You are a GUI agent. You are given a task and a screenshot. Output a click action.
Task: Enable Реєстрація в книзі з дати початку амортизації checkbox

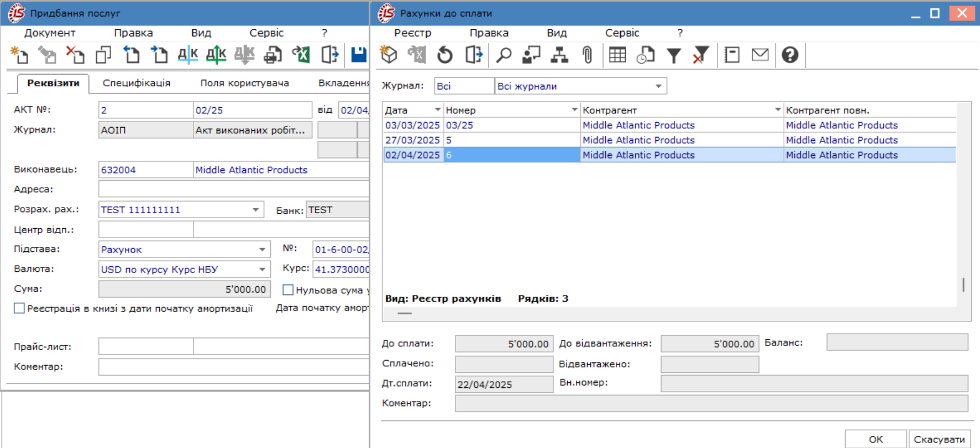click(19, 308)
